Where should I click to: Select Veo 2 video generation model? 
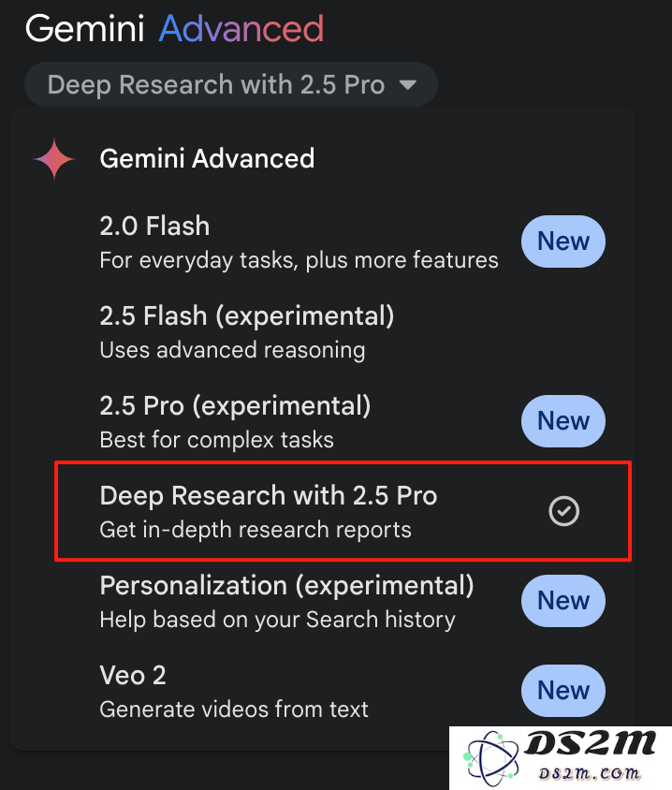click(343, 691)
